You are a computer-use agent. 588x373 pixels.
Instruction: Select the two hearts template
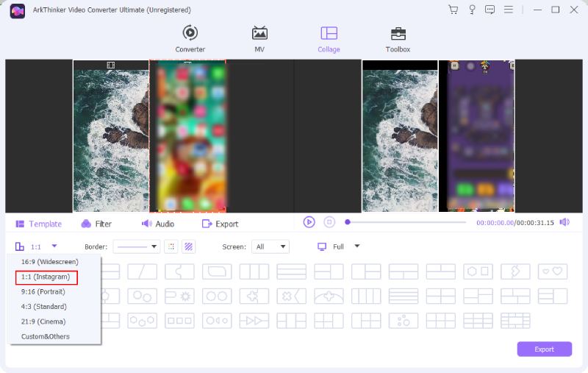(x=553, y=271)
